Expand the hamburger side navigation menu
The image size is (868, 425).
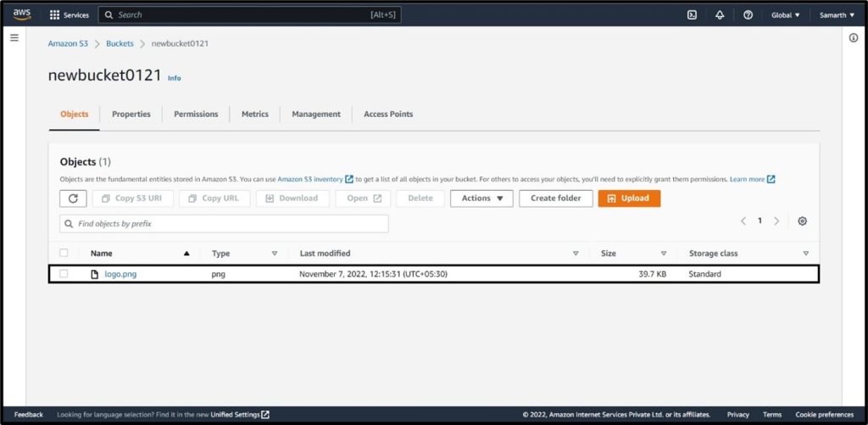pos(14,37)
